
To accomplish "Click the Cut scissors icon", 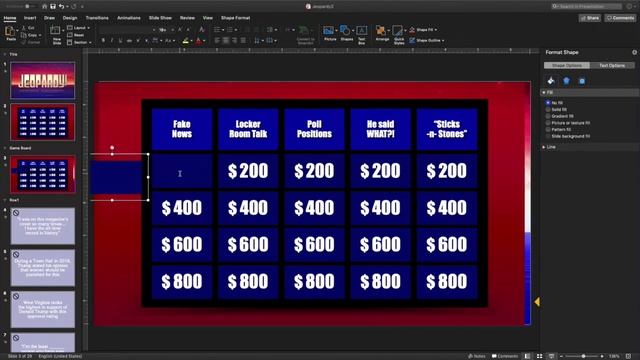I will pyautogui.click(x=24, y=28).
